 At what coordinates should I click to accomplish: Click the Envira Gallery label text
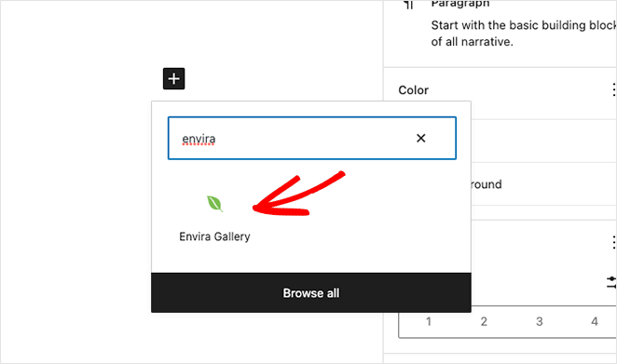(x=215, y=236)
